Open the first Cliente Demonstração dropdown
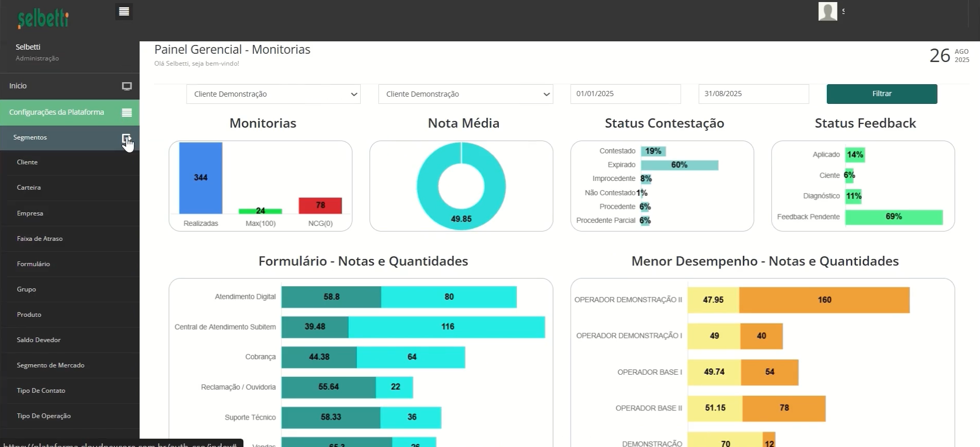The height and width of the screenshot is (447, 980). pos(273,94)
